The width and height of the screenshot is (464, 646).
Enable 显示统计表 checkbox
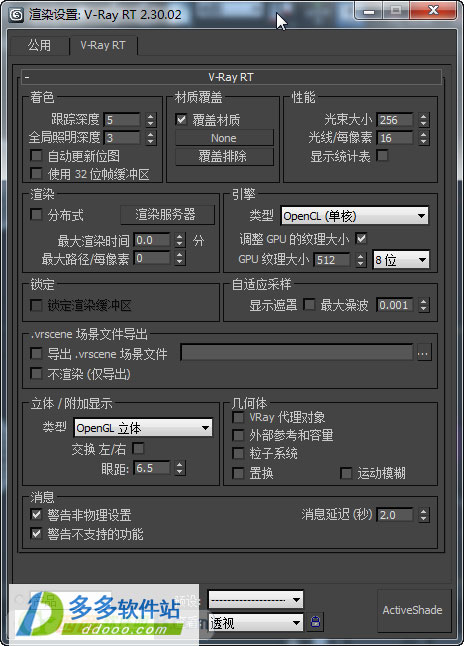click(x=382, y=155)
